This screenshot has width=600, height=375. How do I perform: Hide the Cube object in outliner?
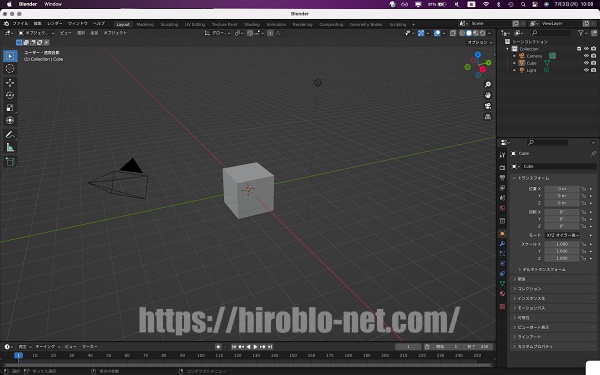pos(586,63)
